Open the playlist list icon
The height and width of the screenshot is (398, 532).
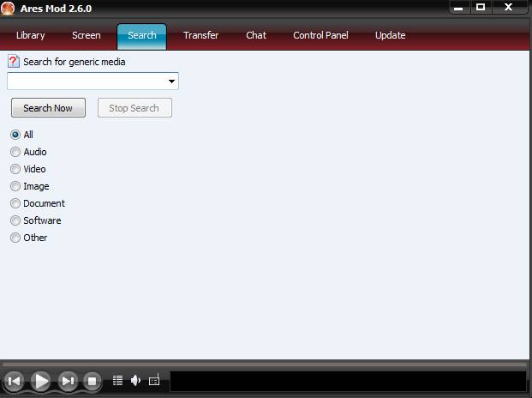click(117, 380)
